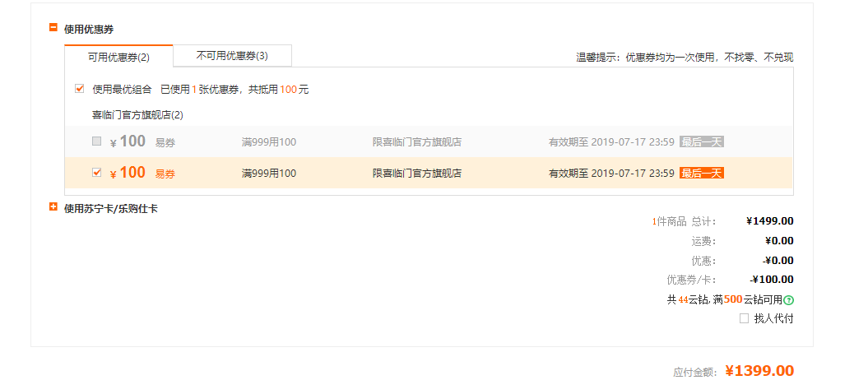Click the ¥1499.00 total amount

pyautogui.click(x=769, y=221)
